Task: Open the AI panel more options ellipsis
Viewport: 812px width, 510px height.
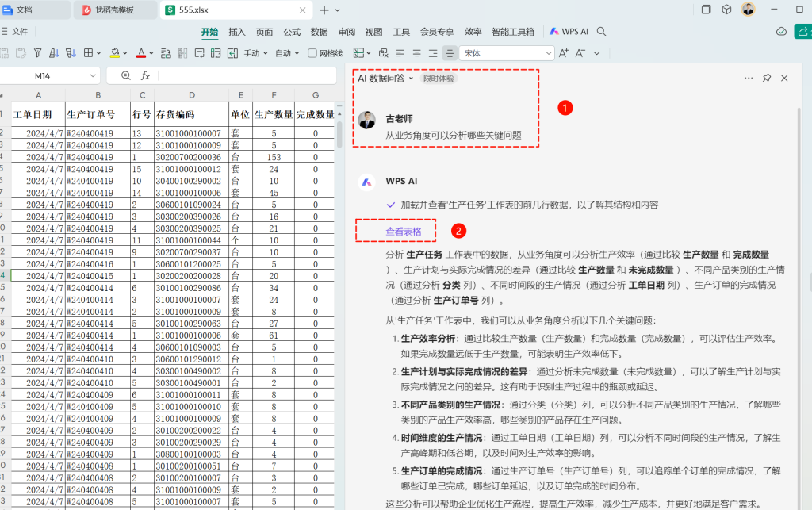Action: [749, 79]
